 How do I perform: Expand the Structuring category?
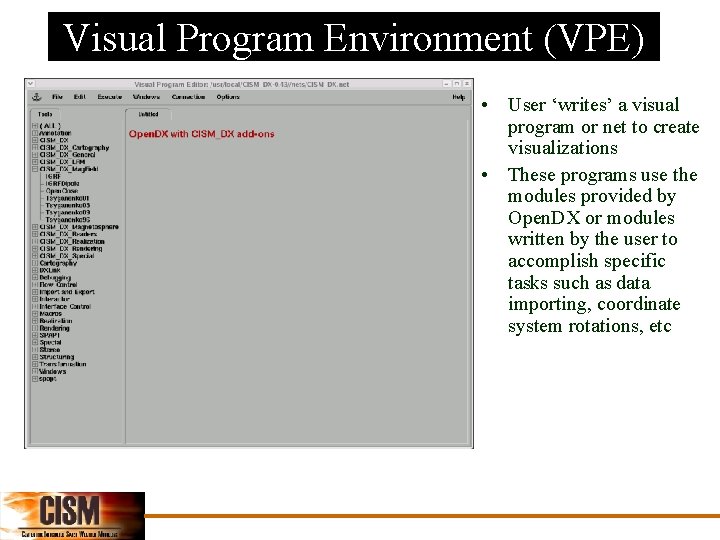coord(35,357)
